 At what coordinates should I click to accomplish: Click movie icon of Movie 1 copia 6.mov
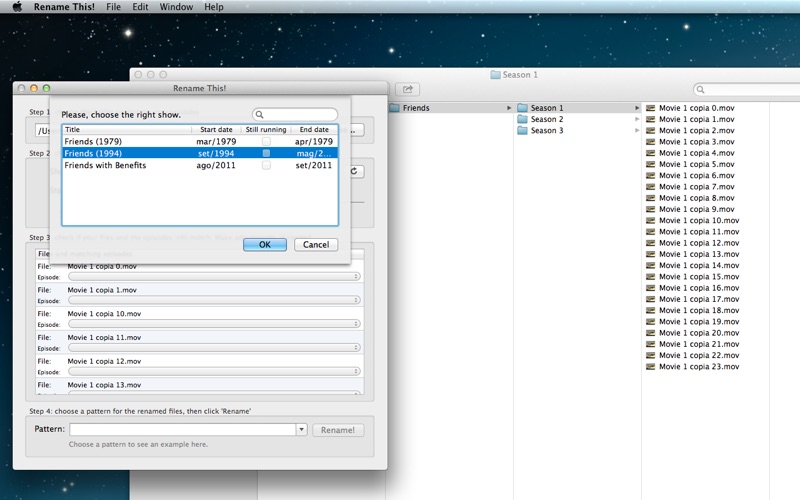coord(651,175)
